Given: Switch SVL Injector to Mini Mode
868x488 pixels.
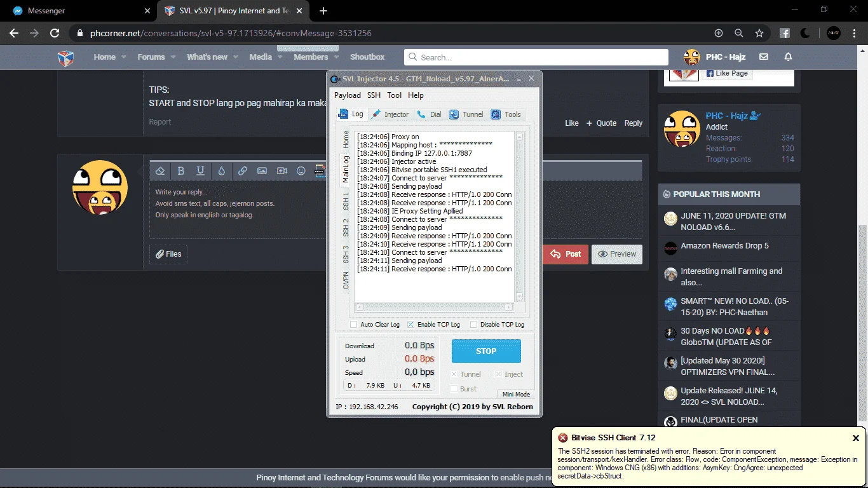Looking at the screenshot, I should 515,394.
